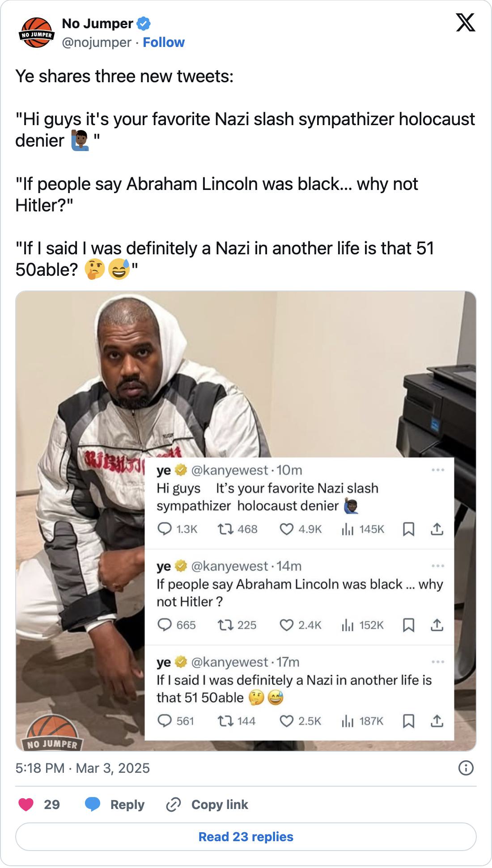Click Read 23 replies button
The height and width of the screenshot is (868, 492).
coord(246,837)
